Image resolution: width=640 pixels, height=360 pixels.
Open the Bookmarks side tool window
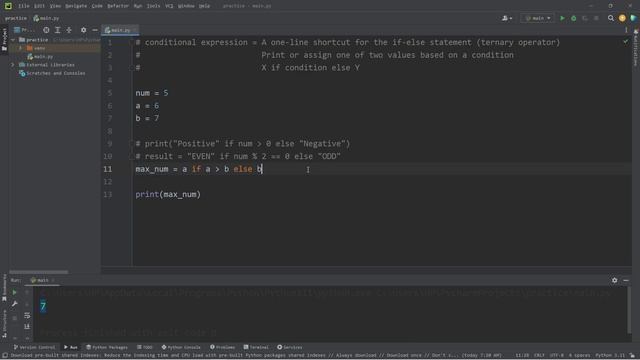tap(4, 288)
